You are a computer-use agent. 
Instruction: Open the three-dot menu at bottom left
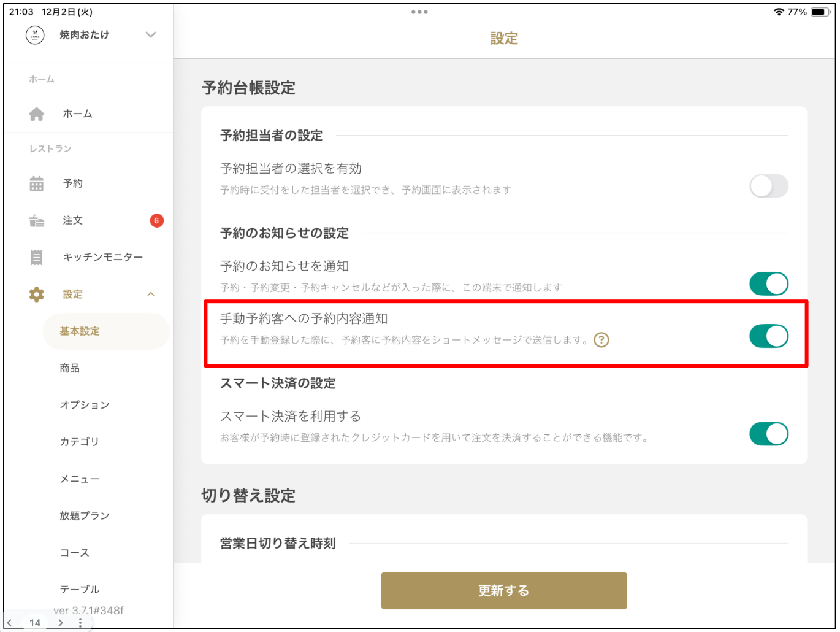[x=80, y=622]
